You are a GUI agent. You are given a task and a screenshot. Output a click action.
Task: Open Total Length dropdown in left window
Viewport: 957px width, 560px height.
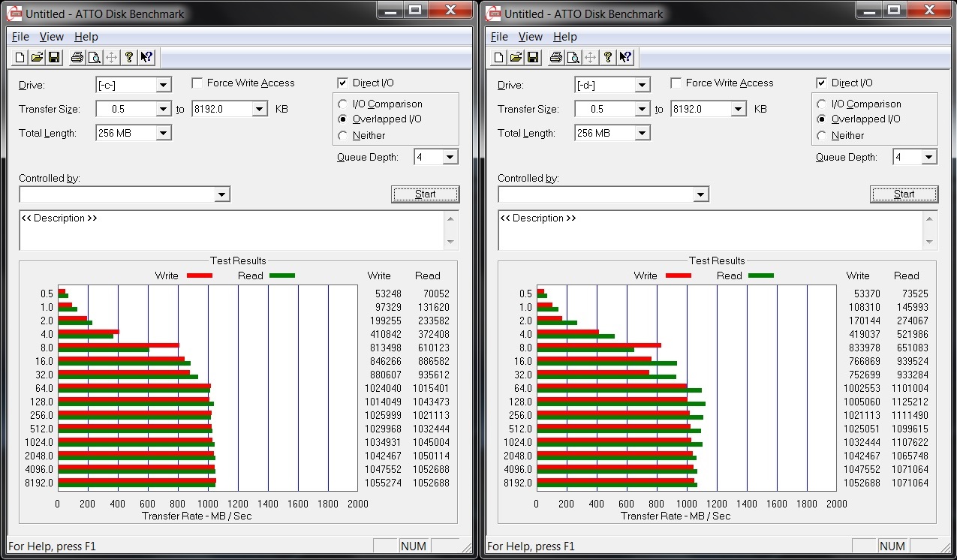(163, 133)
